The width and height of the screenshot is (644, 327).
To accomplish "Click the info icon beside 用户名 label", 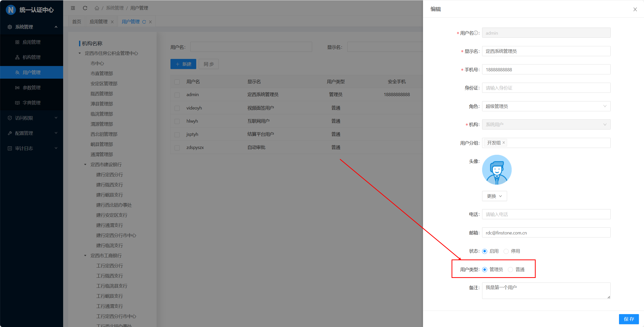I will pyautogui.click(x=476, y=33).
